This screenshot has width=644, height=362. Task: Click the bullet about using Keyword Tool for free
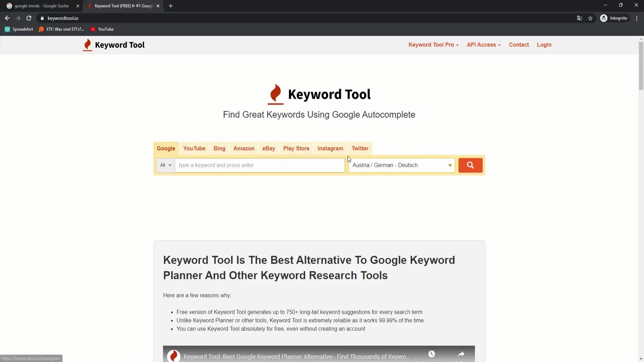[271, 329]
